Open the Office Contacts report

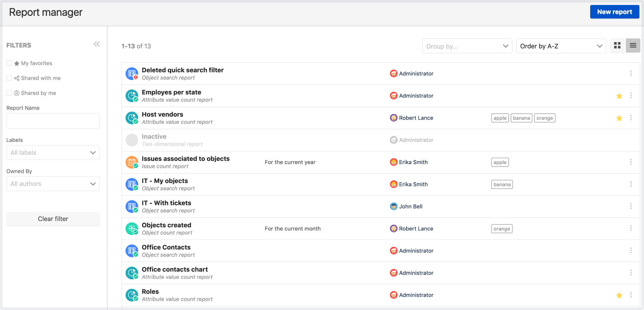166,247
